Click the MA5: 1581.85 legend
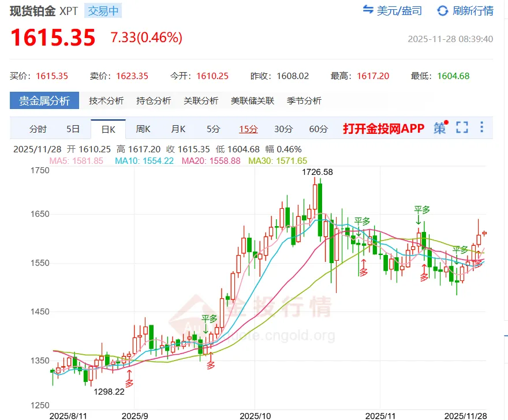 coord(76,160)
